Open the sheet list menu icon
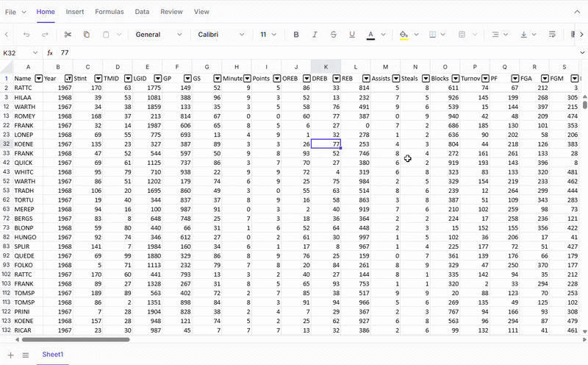 tap(26, 355)
